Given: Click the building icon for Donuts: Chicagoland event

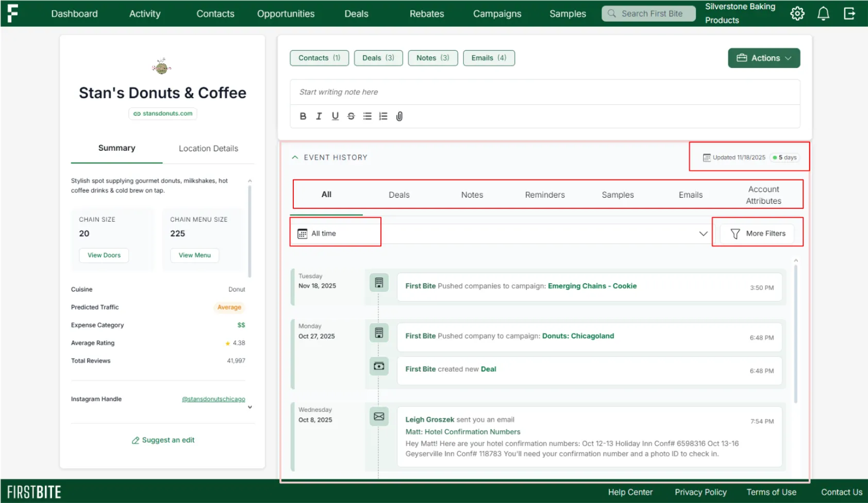Looking at the screenshot, I should click(x=379, y=333).
